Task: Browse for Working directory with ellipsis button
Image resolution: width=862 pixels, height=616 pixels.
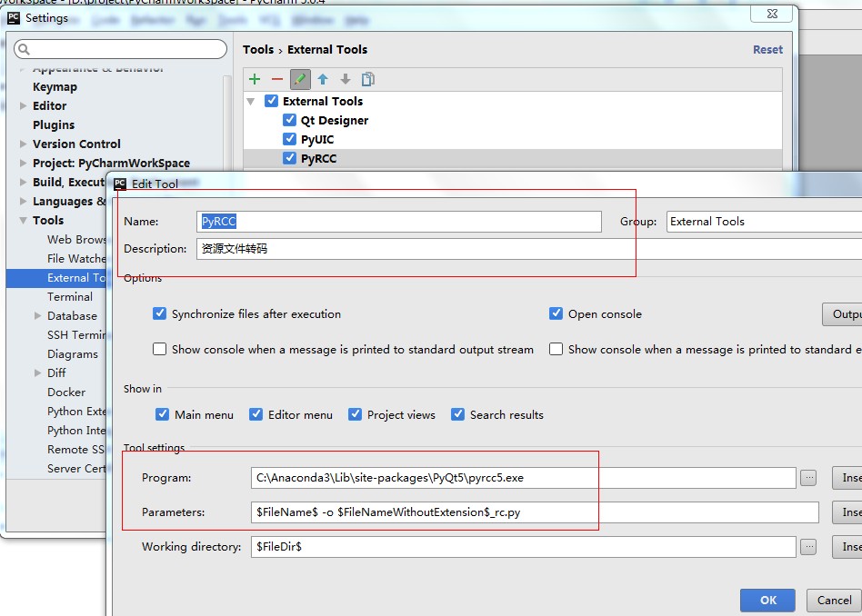Action: pyautogui.click(x=808, y=547)
